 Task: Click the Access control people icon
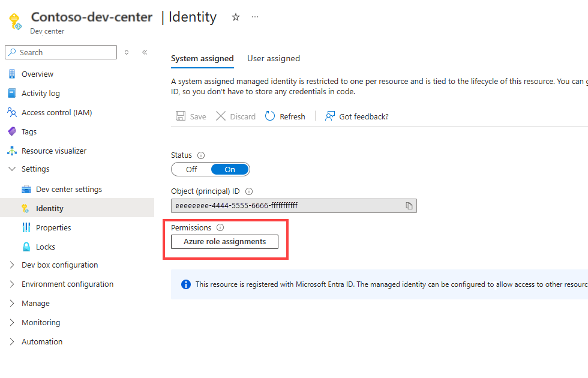click(12, 112)
